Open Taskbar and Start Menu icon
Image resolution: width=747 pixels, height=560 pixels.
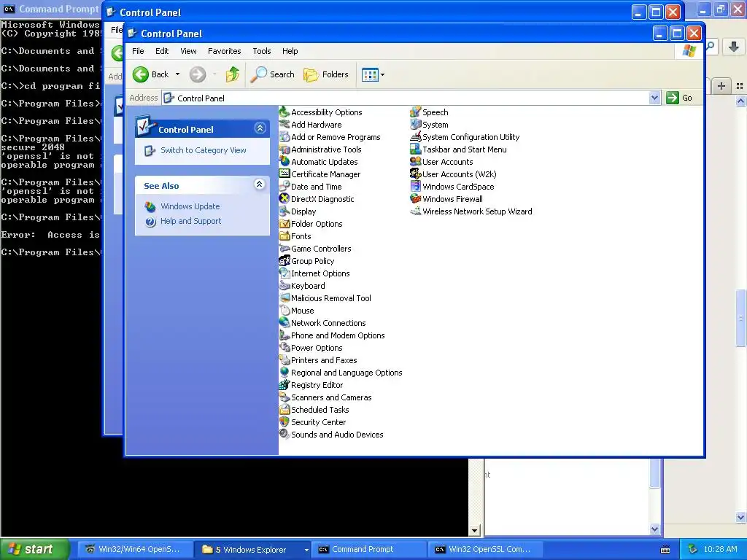click(415, 149)
